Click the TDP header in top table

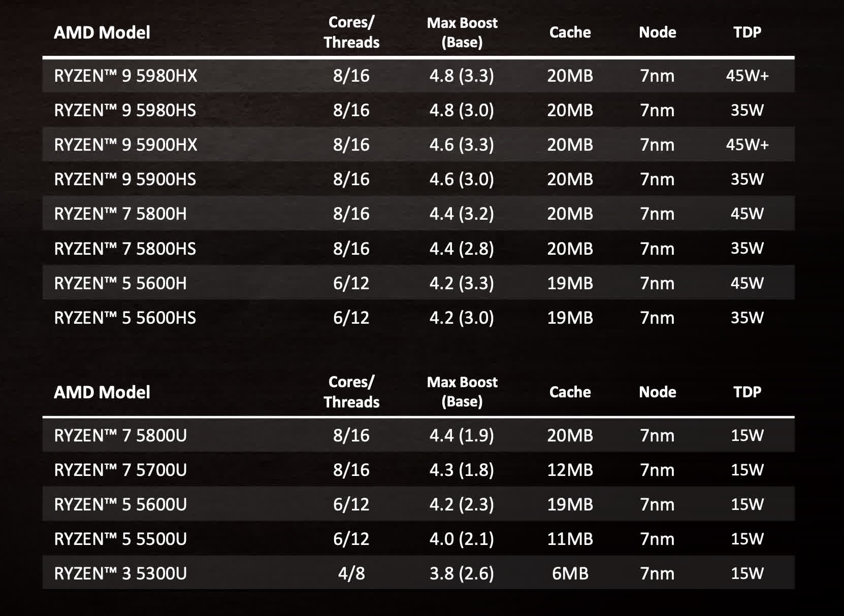click(747, 32)
